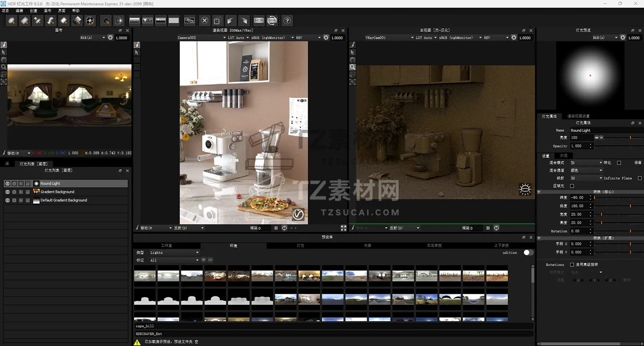Viewport: 644px width, 346px height.
Task: Click the heart favorites filter icon
Action: pos(203,260)
